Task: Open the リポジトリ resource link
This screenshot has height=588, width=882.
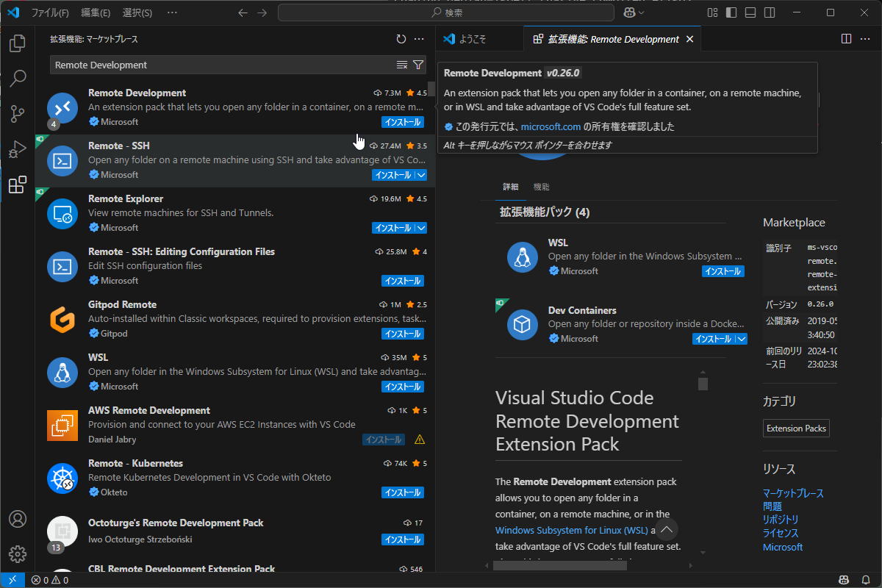Action: (781, 520)
